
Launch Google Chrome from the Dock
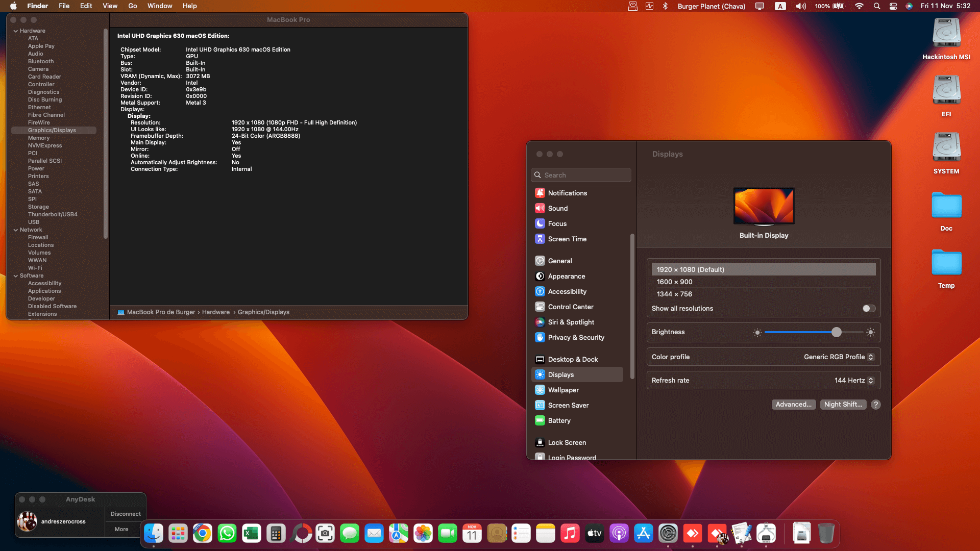[x=203, y=534]
